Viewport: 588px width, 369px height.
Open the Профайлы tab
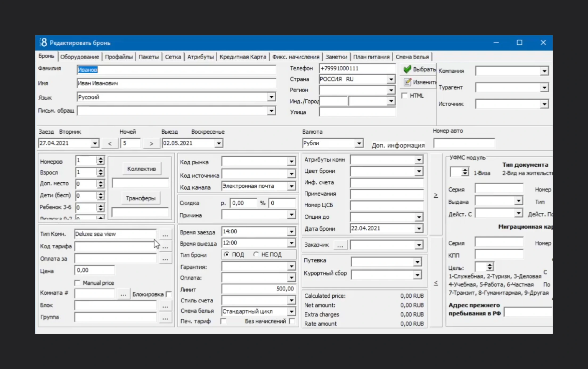tap(119, 57)
